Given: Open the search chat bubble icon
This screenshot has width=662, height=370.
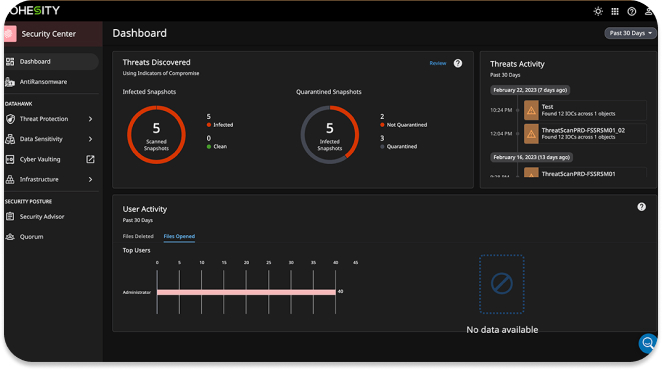Looking at the screenshot, I should pos(648,343).
